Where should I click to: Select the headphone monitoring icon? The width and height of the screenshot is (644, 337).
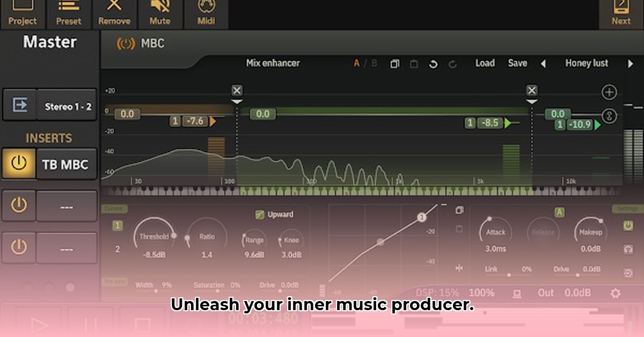pos(628,249)
